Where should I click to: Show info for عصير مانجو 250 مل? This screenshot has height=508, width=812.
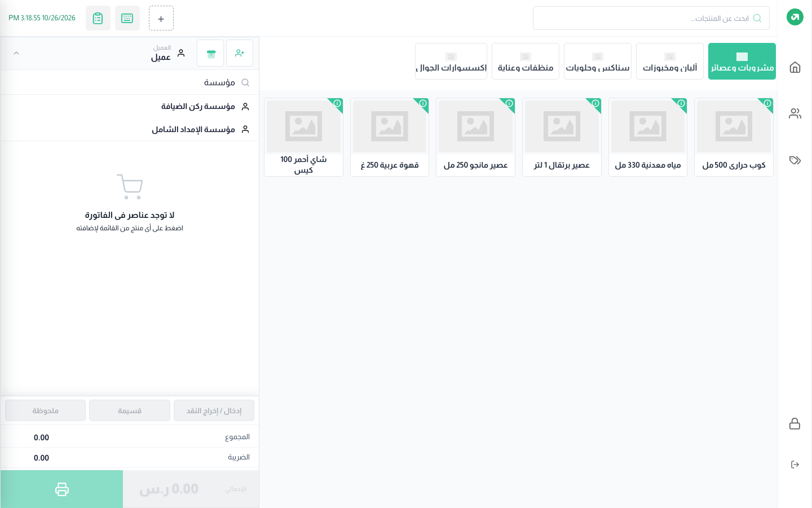pos(509,103)
